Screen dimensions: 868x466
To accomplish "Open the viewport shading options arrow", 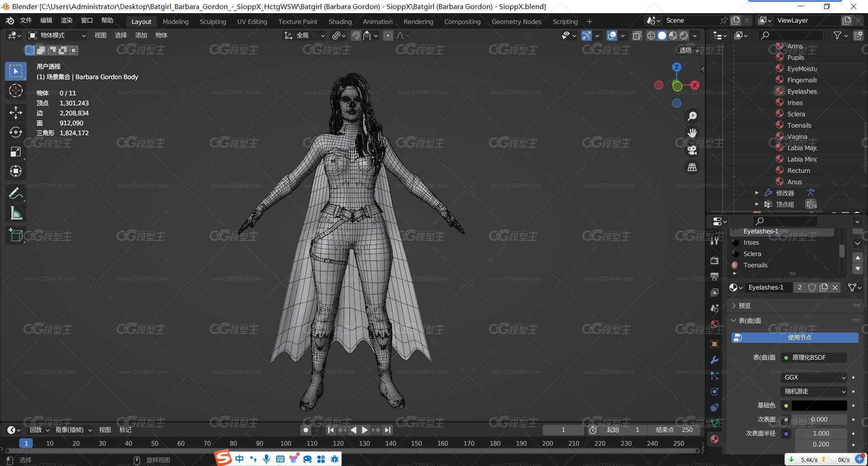I will click(695, 35).
